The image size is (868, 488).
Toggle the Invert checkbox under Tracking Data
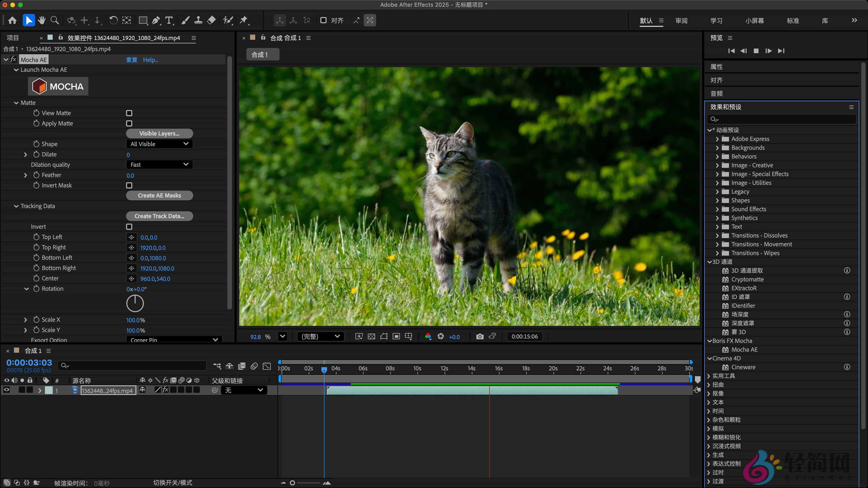[x=129, y=226]
